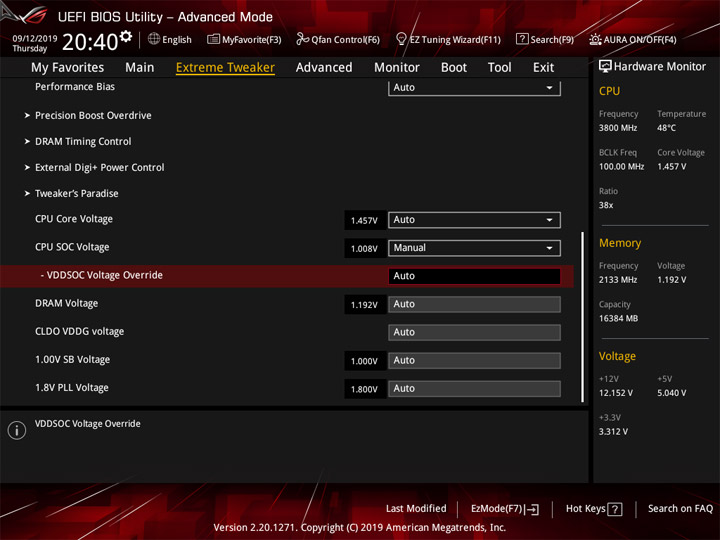Click the Search(F9) question mark icon
This screenshot has width=720, height=540.
point(522,39)
